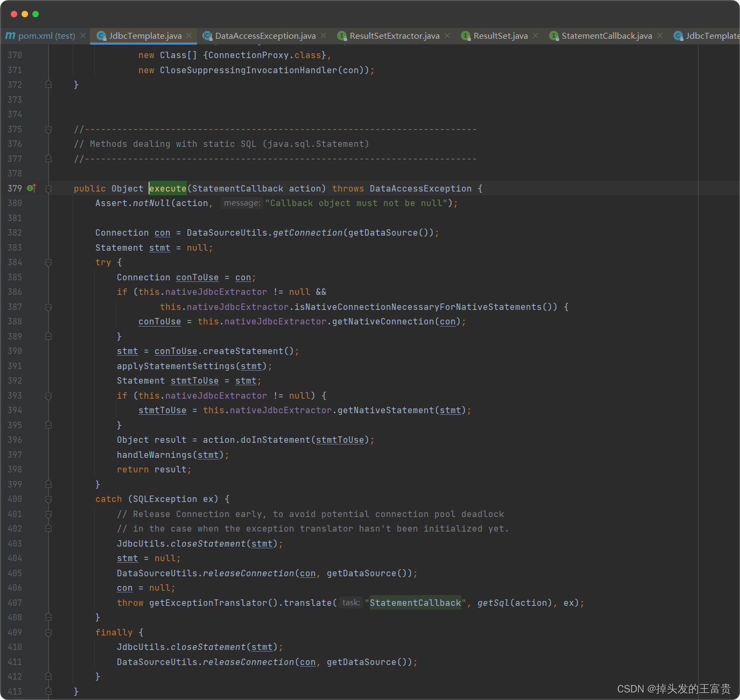Click interface icon on StatementCallback.java tab
This screenshot has height=700, width=740.
pyautogui.click(x=554, y=36)
